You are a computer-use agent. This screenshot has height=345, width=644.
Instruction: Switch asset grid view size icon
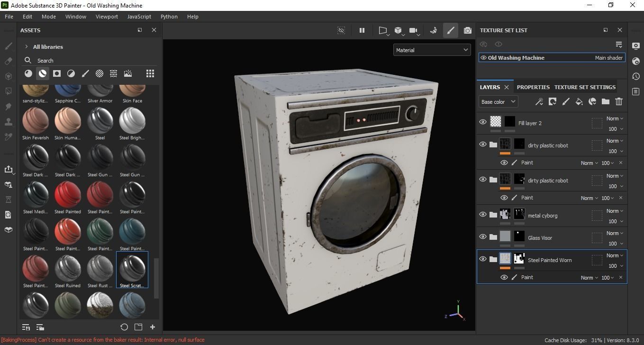pos(150,73)
